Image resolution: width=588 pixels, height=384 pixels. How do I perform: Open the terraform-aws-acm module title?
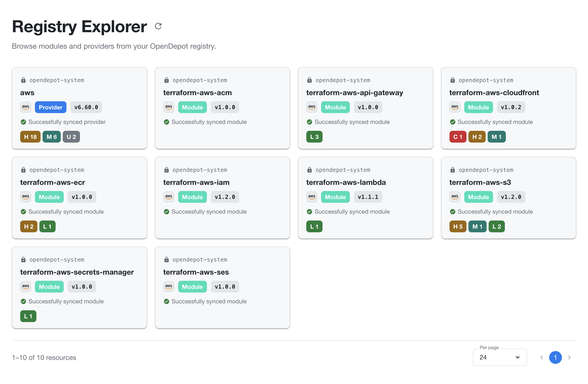point(197,93)
